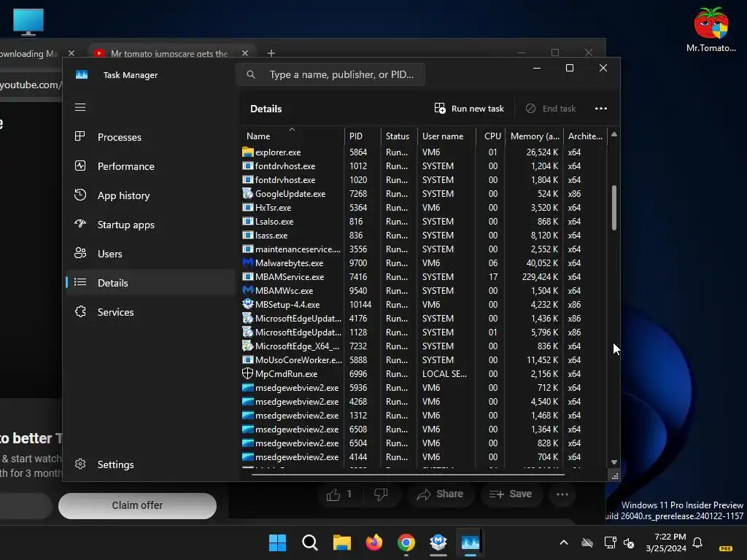The height and width of the screenshot is (560, 747).
Task: Select msedgewebview2.exe with PID 6508
Action: click(x=423, y=429)
